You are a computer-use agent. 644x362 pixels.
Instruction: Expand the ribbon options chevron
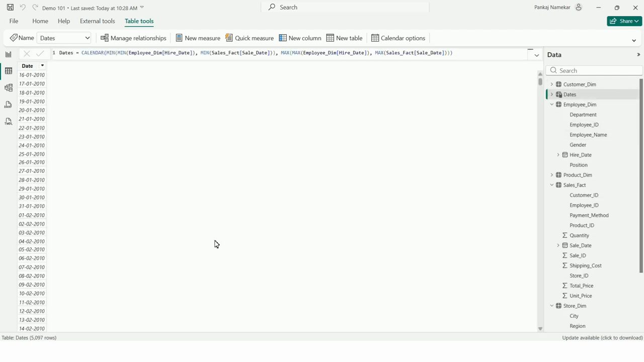pos(634,40)
